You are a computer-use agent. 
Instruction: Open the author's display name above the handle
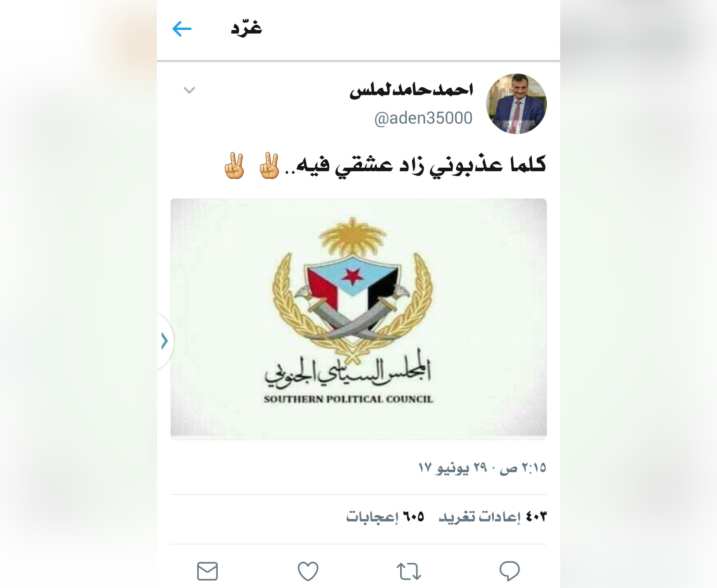pyautogui.click(x=411, y=90)
